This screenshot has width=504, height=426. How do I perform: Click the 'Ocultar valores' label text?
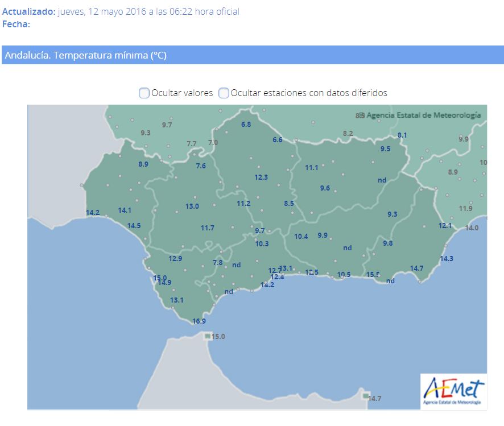point(182,93)
